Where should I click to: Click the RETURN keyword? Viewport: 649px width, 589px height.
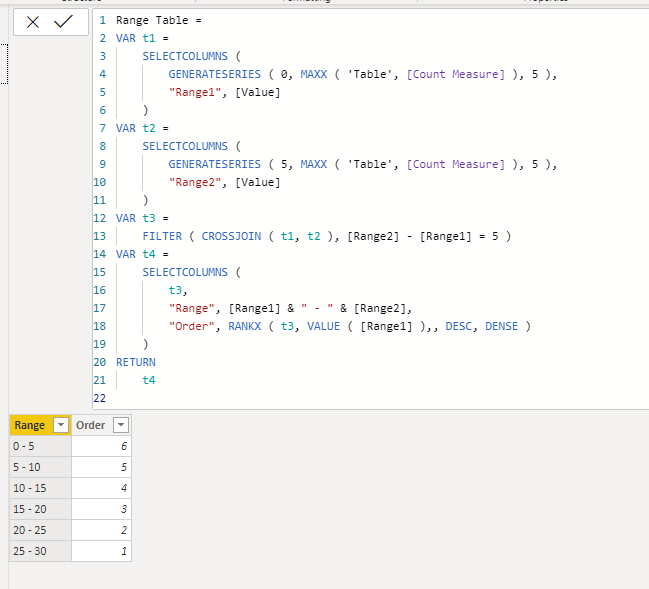pyautogui.click(x=135, y=362)
